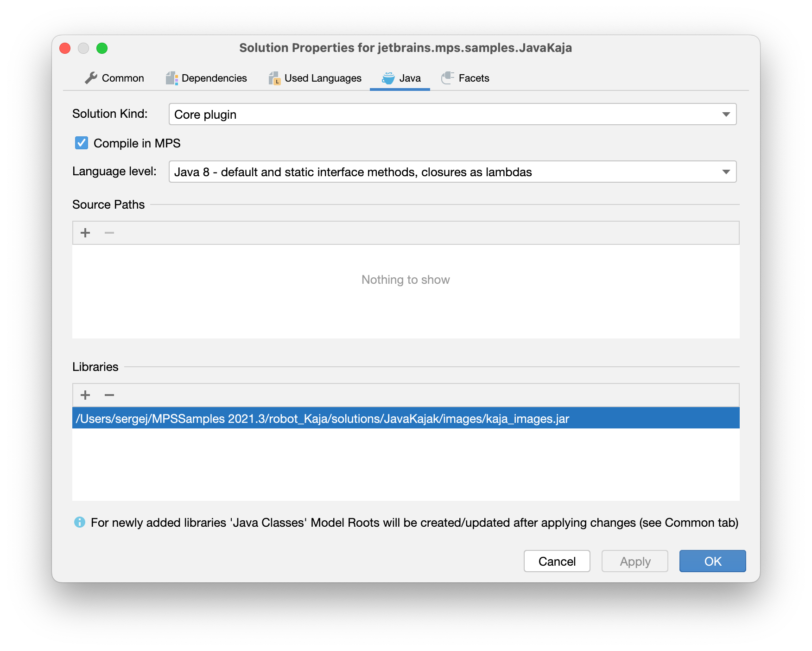812x651 pixels.
Task: Click the Java cup icon
Action: tap(388, 78)
